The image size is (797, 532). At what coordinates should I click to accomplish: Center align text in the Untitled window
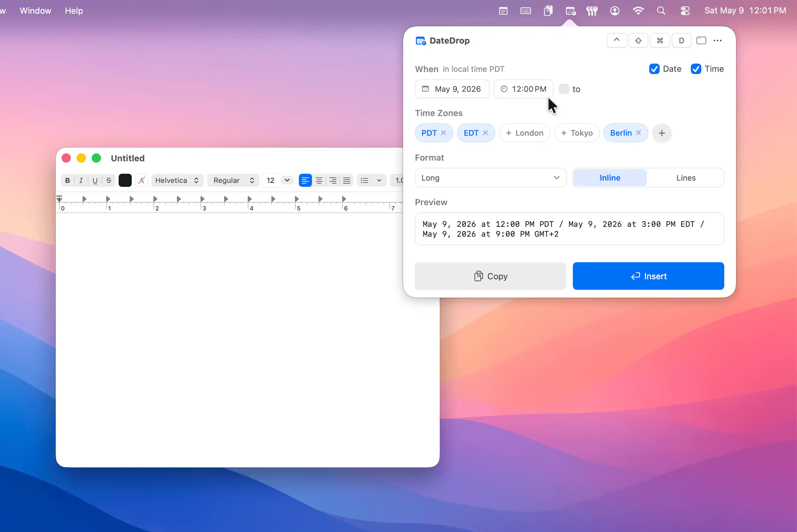[319, 180]
